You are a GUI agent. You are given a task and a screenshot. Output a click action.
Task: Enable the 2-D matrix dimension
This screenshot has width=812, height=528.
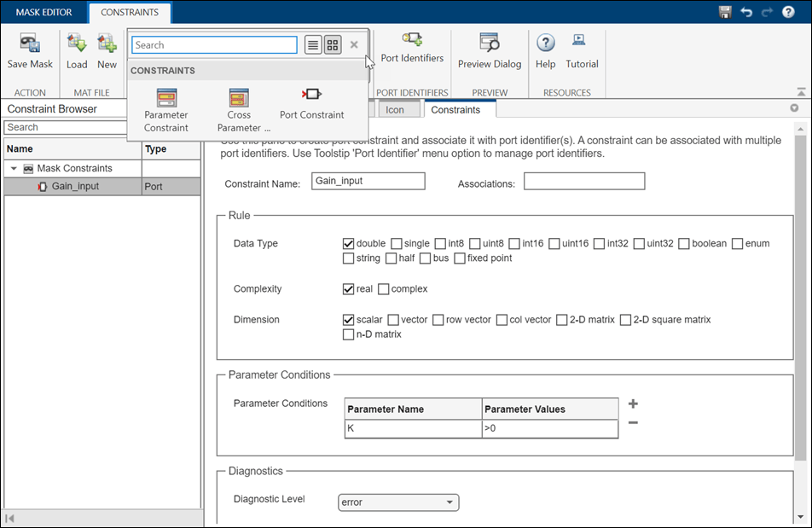pos(562,320)
